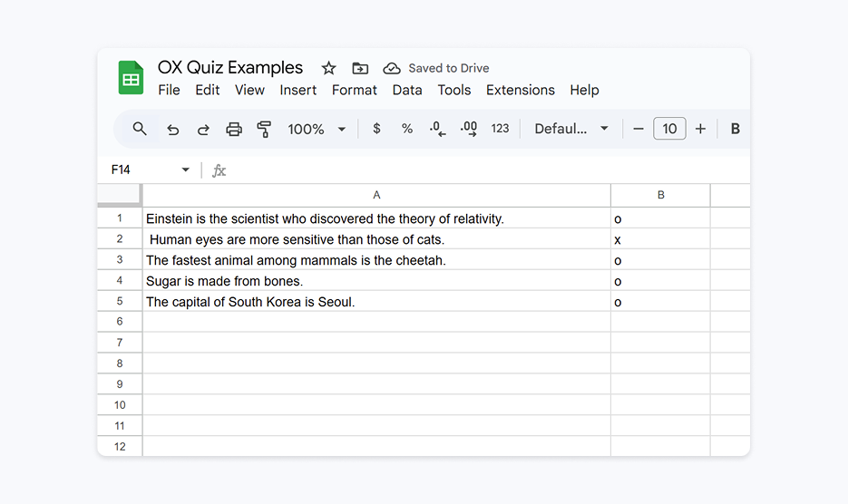
Task: Click the undo arrow icon
Action: point(173,129)
